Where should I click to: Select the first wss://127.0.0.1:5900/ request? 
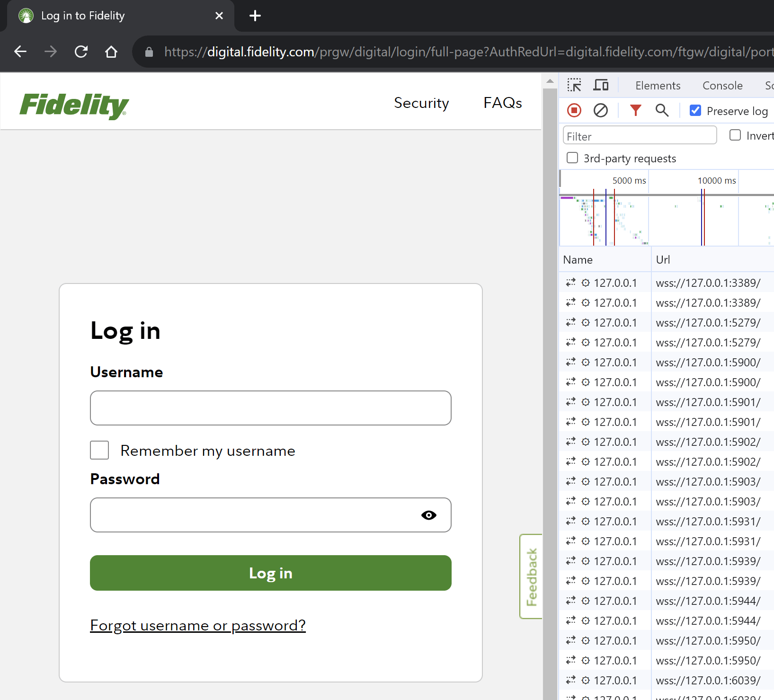pyautogui.click(x=667, y=362)
